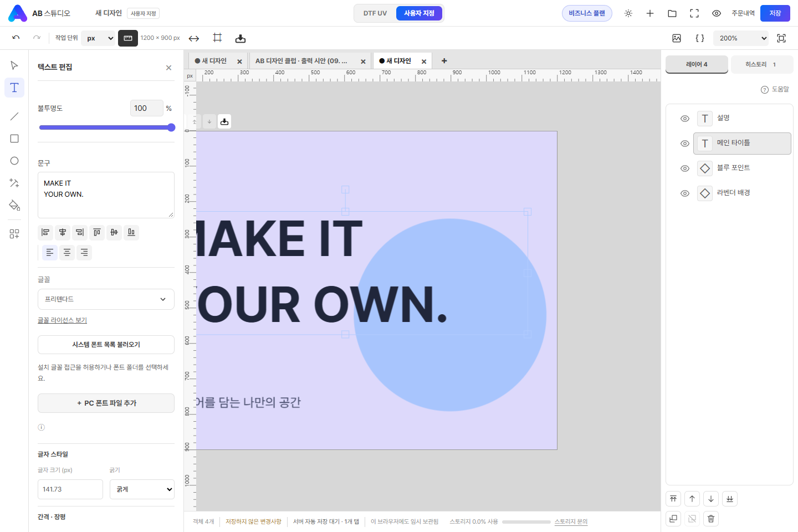
Task: Open the AB 디자인 클럽 document tab
Action: click(301, 61)
